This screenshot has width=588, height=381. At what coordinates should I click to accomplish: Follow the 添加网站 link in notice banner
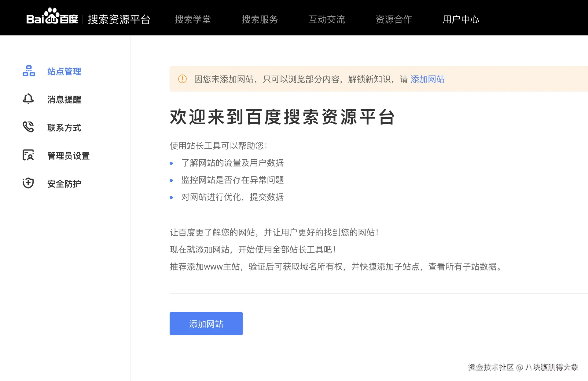(428, 79)
